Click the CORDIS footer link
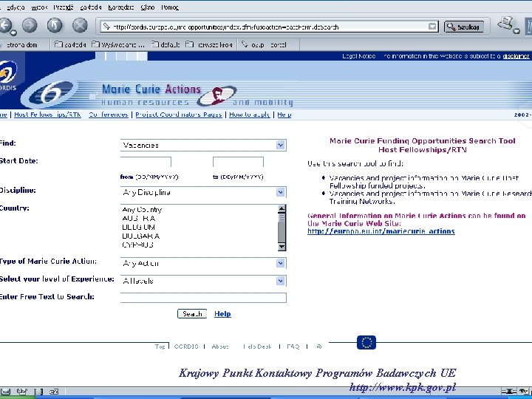Viewport: 532px width, 399px height. [186, 347]
